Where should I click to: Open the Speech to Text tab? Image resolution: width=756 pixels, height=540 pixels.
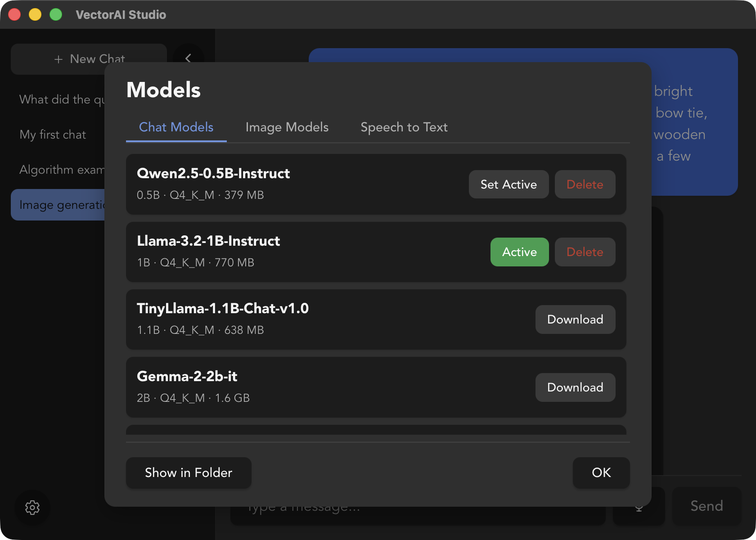pos(404,127)
